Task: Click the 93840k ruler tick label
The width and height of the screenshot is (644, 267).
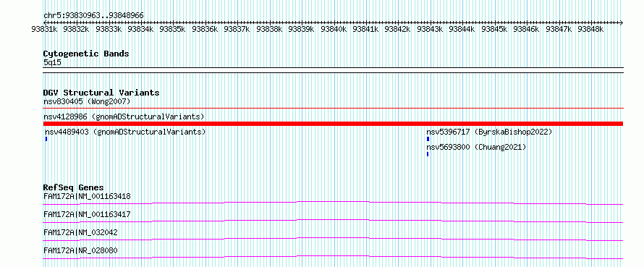Action: click(x=334, y=29)
